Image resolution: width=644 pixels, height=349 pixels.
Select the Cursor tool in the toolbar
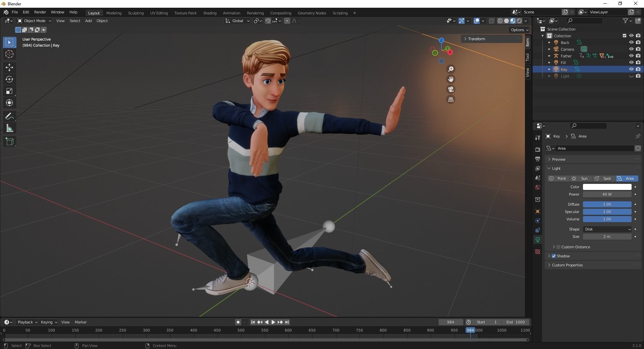[x=9, y=54]
